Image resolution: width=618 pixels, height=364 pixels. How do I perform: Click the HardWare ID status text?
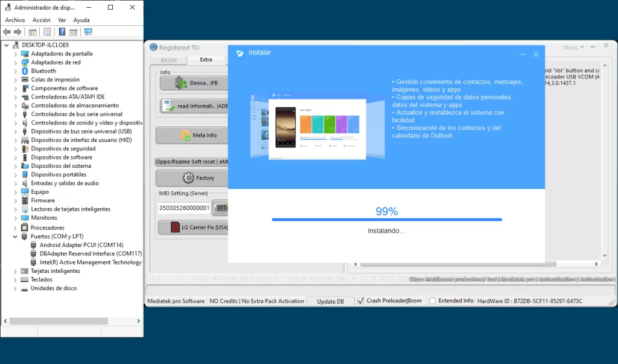click(x=530, y=301)
